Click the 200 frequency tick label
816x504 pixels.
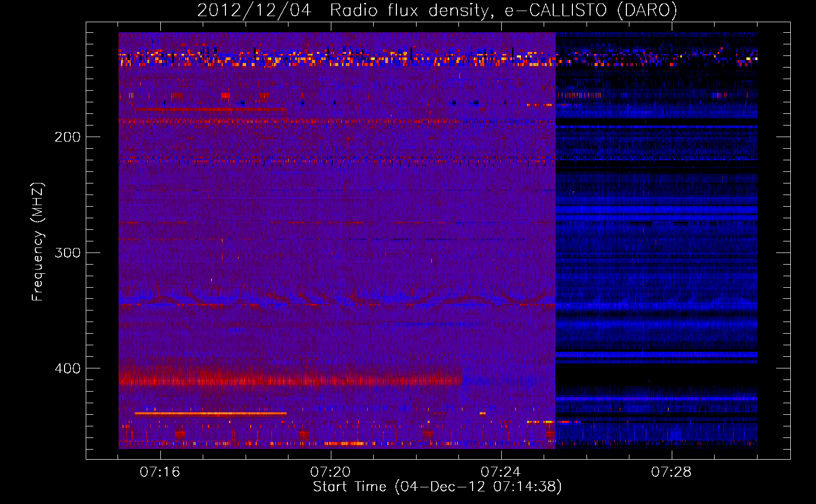68,137
